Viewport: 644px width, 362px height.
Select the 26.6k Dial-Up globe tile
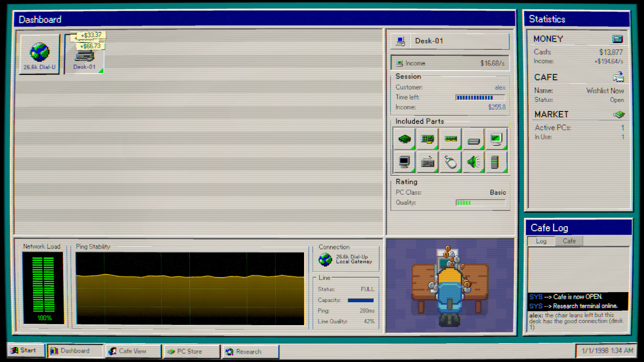tap(39, 55)
